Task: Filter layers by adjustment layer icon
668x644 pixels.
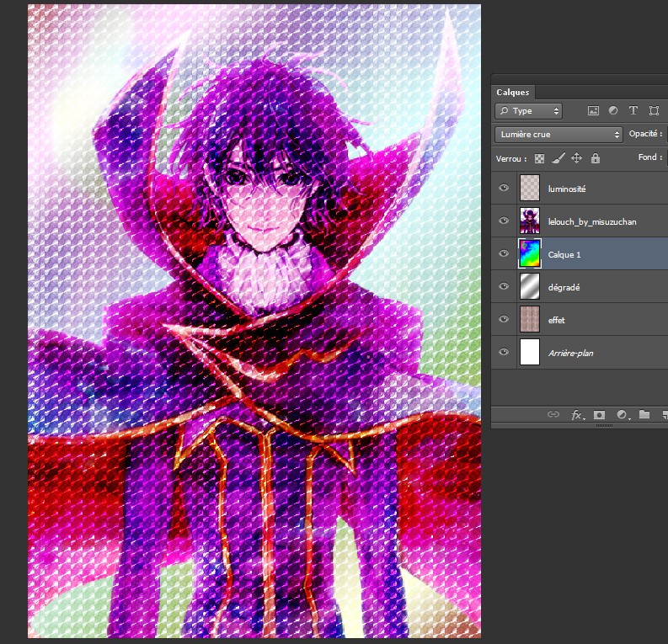Action: point(613,110)
